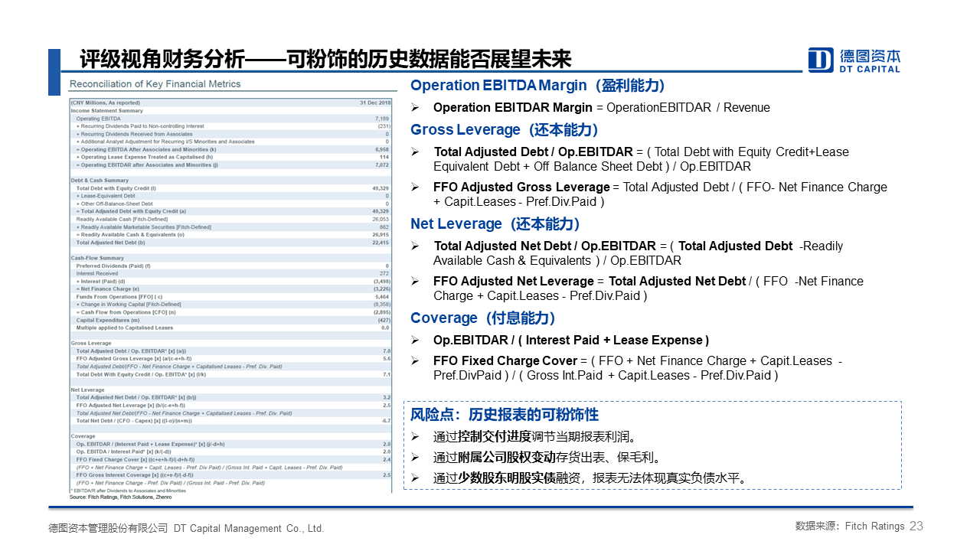980x551 pixels.
Task: Click the 'Cash-Flow Summary' section label
Action: tap(97, 259)
